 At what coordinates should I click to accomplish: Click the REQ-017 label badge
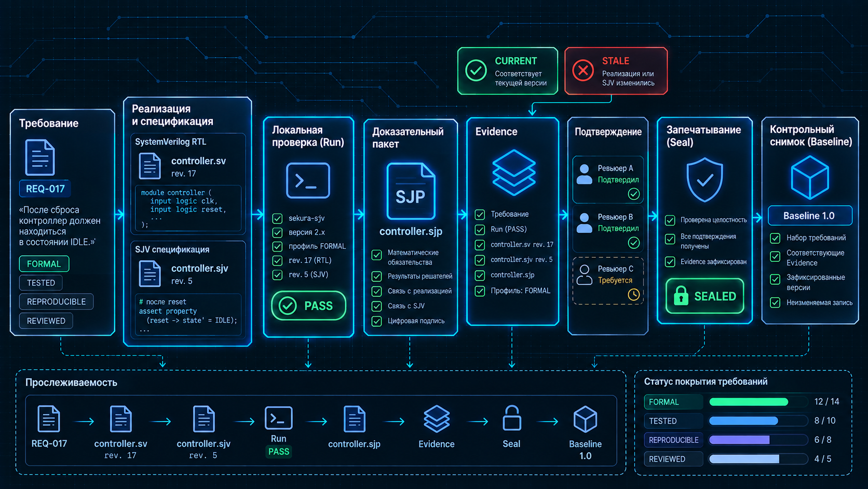45,189
